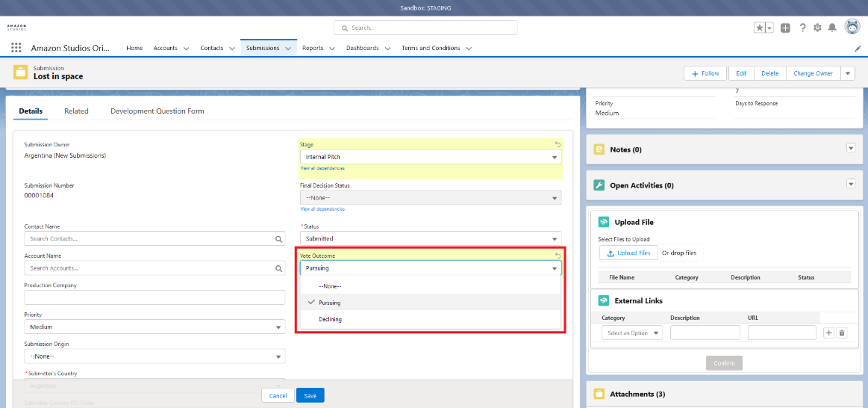Focus the global Search box
Viewport: 868px width, 408px height.
(425, 28)
